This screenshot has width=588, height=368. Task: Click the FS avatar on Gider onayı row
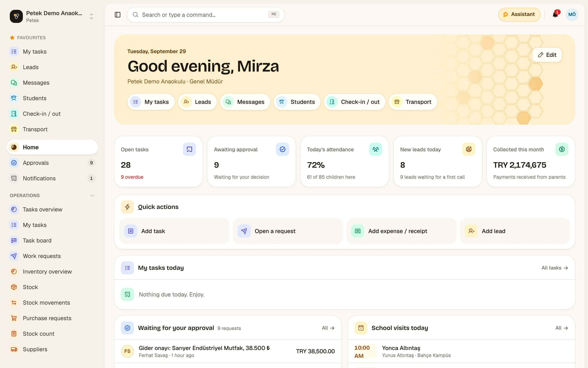[x=127, y=351]
